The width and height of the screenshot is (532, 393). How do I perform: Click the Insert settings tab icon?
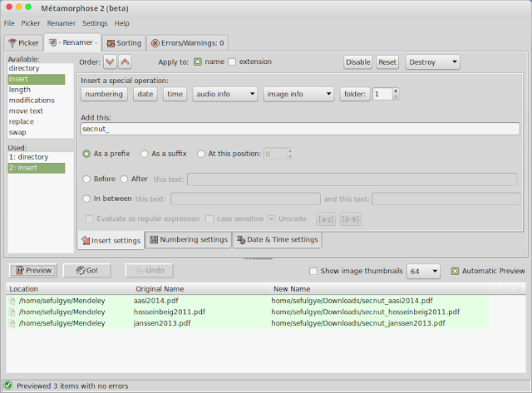(x=86, y=240)
